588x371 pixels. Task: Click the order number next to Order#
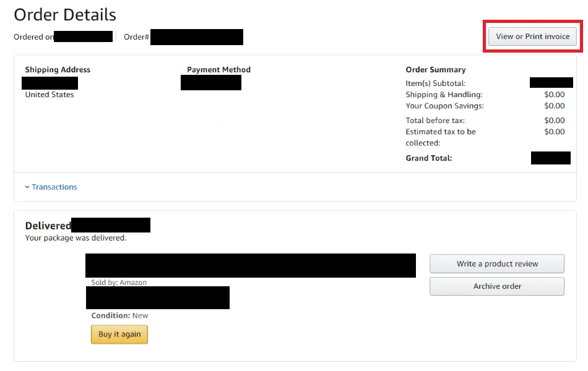point(196,36)
